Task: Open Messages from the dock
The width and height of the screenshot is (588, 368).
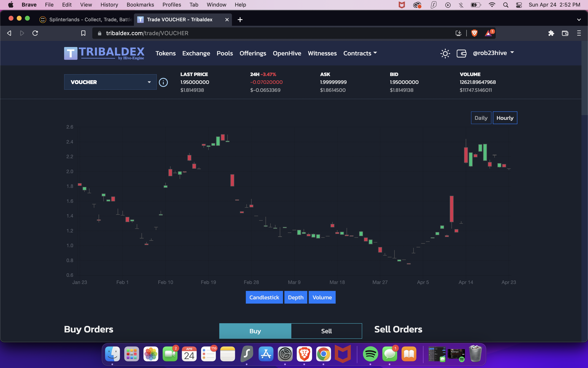Action: [390, 354]
